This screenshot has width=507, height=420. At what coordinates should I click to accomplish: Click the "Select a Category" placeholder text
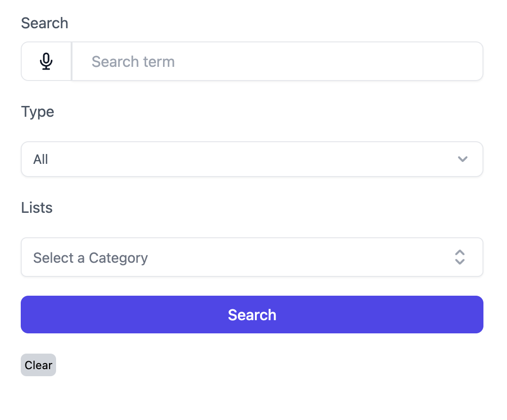tap(90, 258)
